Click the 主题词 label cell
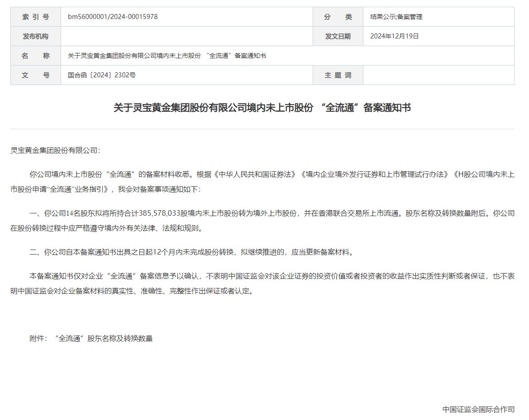The width and height of the screenshot is (529, 420). 338,75
